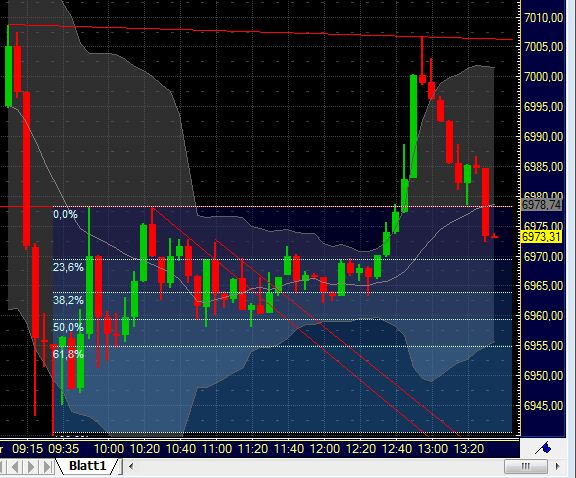
Task: Click the 7000,00 price axis label
Action: tap(543, 76)
